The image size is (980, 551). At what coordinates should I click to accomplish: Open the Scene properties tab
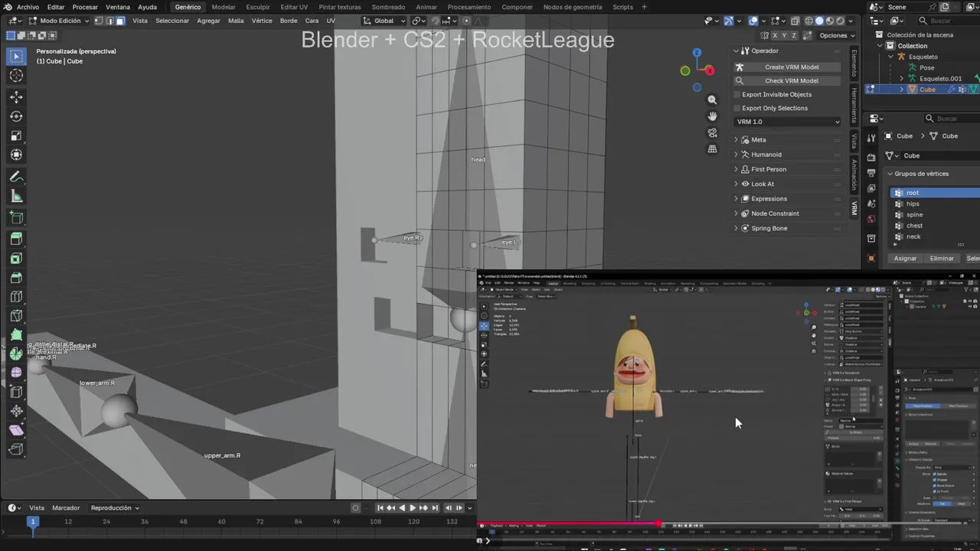click(871, 204)
